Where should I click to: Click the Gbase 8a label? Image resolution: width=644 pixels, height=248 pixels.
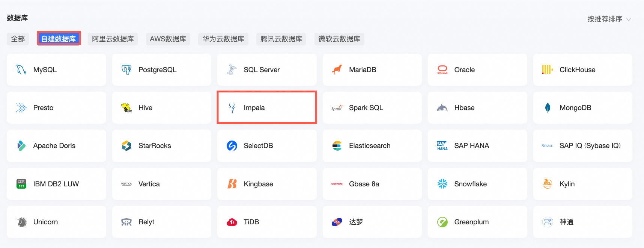(x=364, y=184)
